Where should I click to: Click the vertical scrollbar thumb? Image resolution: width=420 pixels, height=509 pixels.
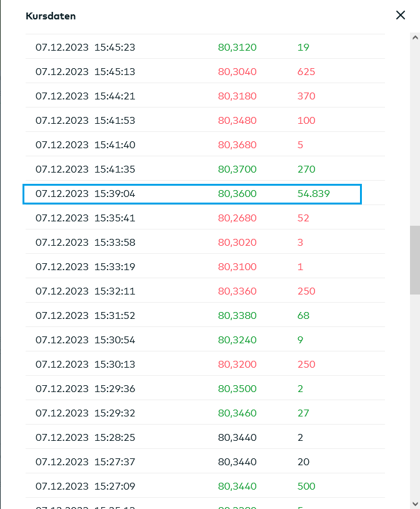414,260
